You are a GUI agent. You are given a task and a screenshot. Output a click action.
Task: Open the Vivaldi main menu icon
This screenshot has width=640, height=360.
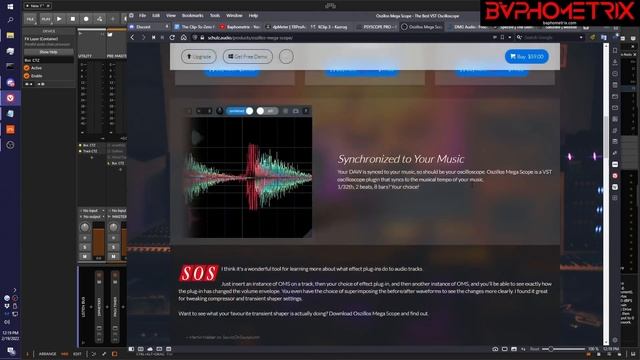[131, 16]
